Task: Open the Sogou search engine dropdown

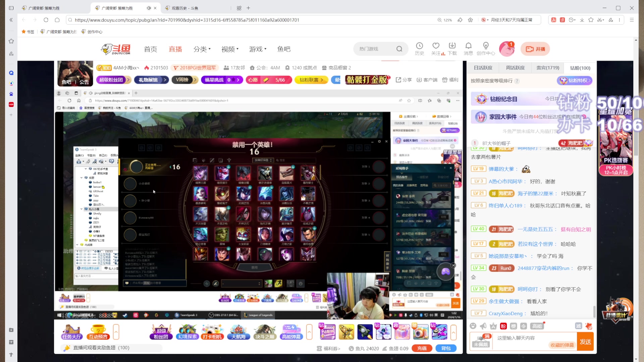Action: pos(485,20)
